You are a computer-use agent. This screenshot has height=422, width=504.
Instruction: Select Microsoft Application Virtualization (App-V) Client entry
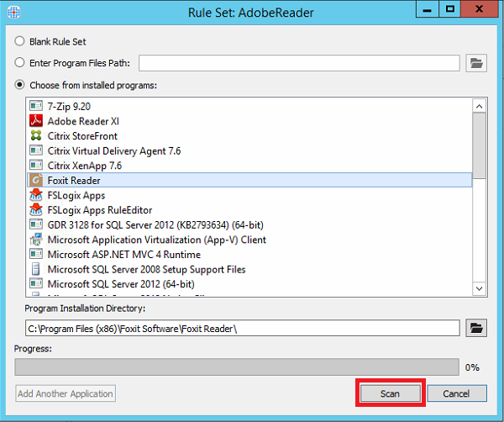(x=249, y=240)
